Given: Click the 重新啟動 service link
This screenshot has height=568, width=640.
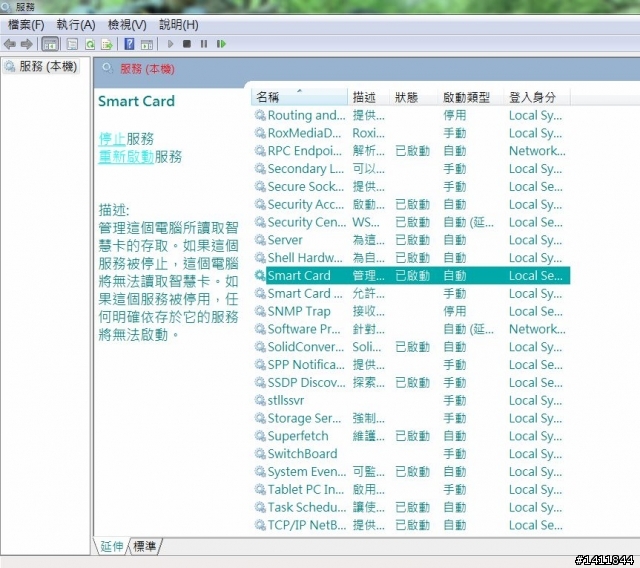Looking at the screenshot, I should click(126, 156).
